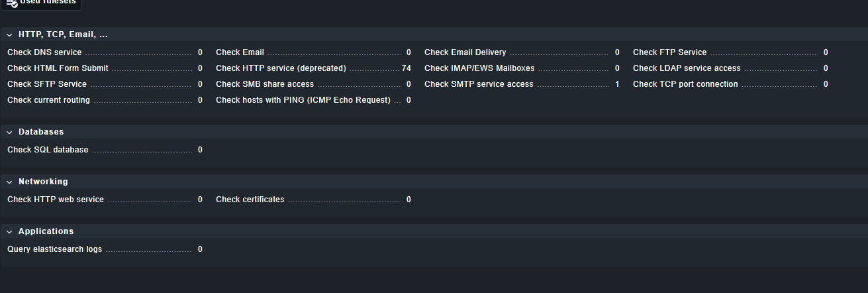Select Check IMAP/EWS Mailboxes
868x293 pixels.
tap(479, 68)
